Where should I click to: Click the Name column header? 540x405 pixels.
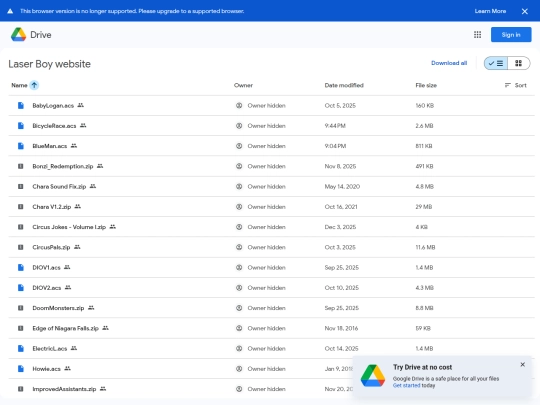click(19, 85)
